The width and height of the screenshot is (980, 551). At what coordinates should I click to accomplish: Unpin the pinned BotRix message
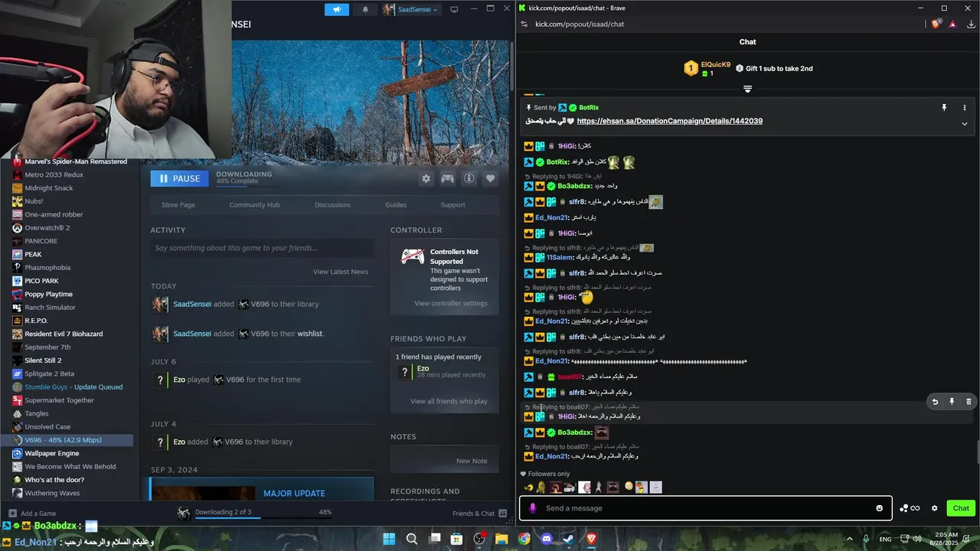coord(944,108)
